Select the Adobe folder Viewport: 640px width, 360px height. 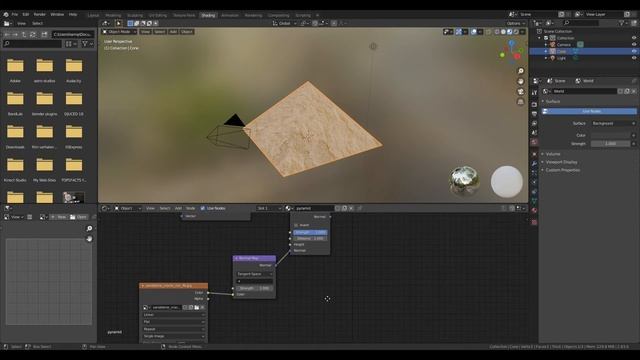15,70
